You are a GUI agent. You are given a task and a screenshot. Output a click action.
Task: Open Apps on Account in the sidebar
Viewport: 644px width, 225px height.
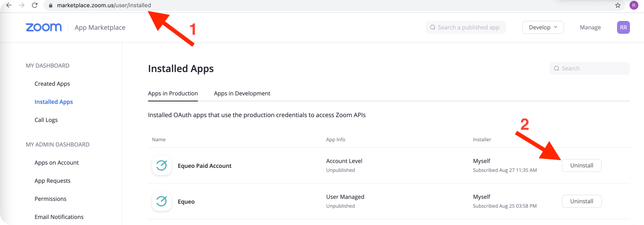click(57, 163)
